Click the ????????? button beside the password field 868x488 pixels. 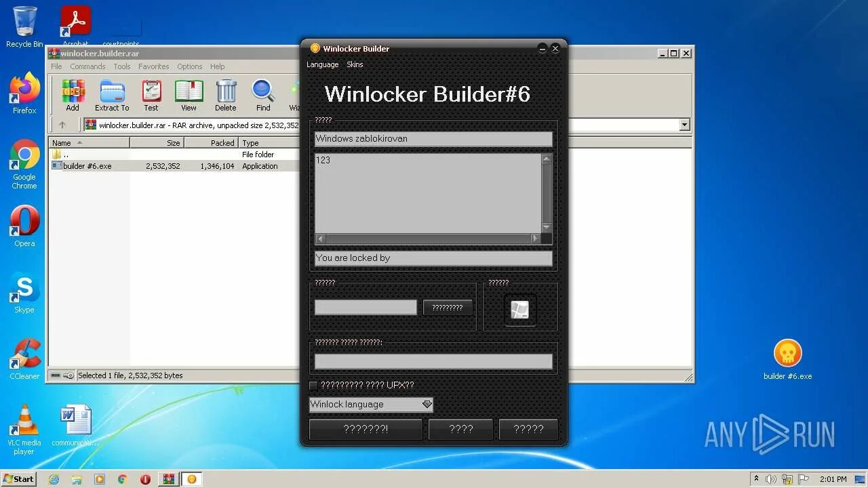click(448, 308)
